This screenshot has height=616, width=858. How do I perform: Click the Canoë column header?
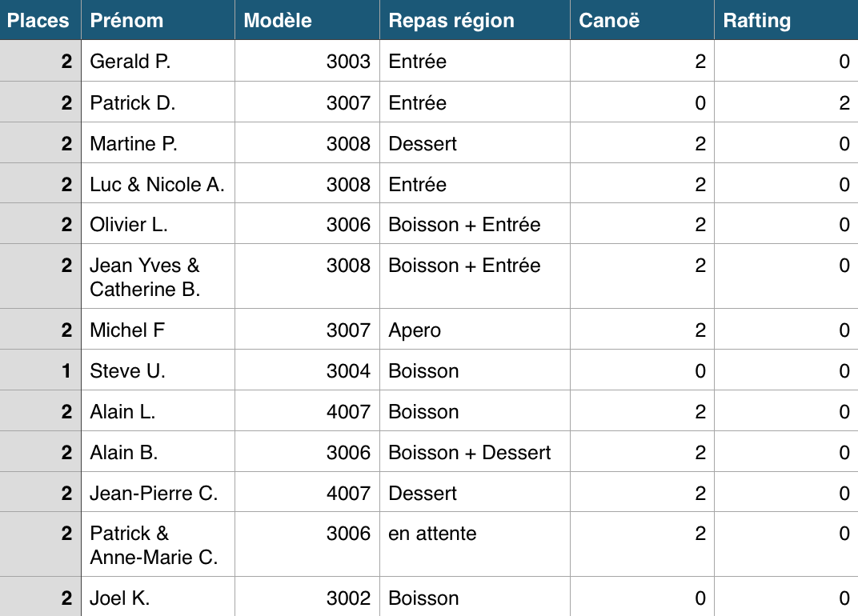click(643, 20)
